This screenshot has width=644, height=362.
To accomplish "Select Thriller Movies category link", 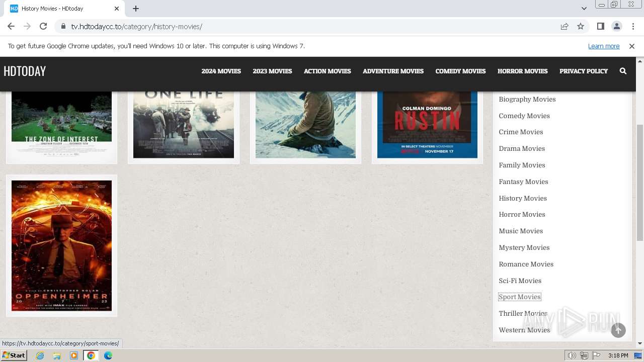I will 523,313.
